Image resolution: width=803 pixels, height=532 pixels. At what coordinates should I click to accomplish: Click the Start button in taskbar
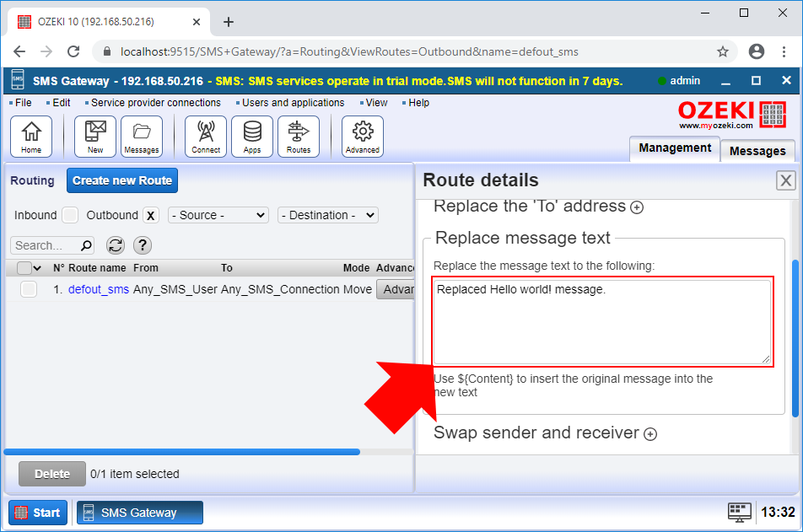point(38,513)
